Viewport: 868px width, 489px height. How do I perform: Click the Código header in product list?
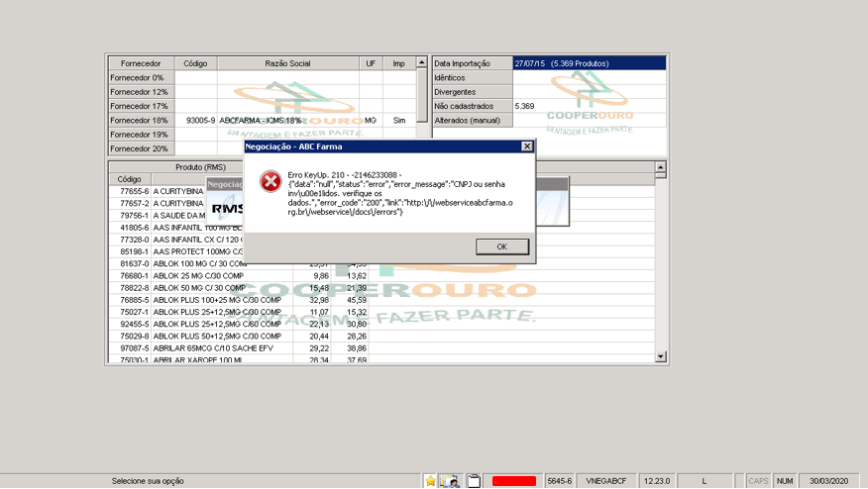tap(130, 179)
